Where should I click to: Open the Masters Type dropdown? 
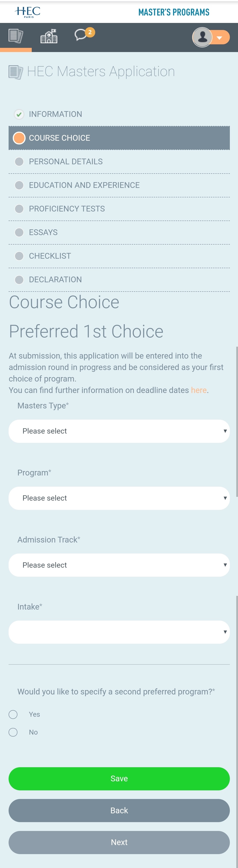[x=119, y=431]
